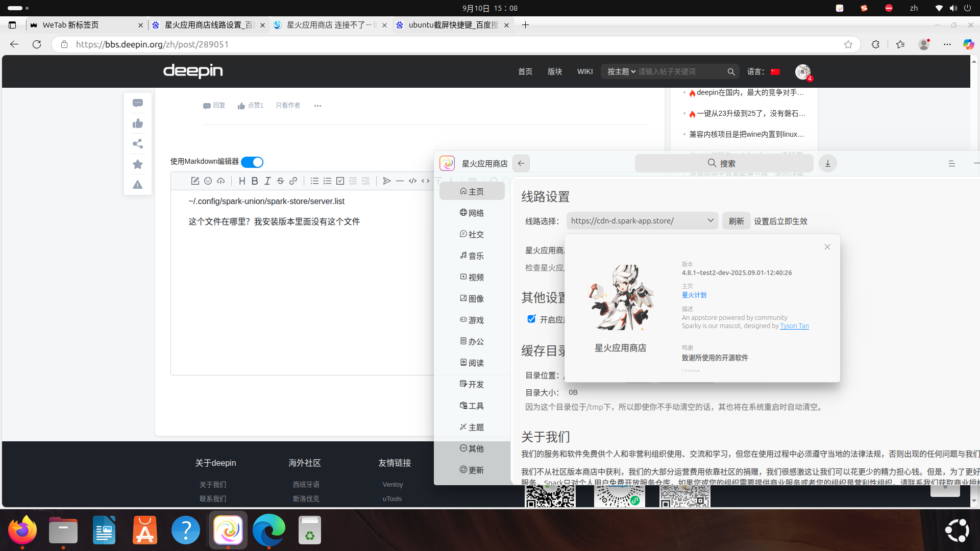The image size is (980, 551).
Task: Insert an unordered list in the editor
Action: [314, 181]
